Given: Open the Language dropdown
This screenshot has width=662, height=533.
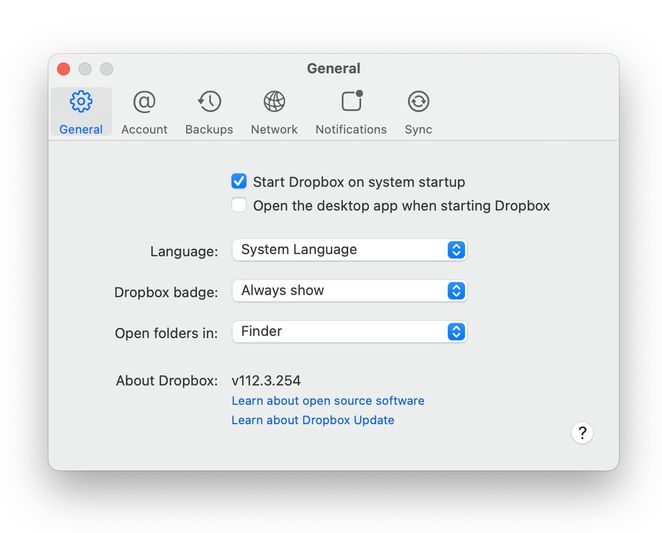Looking at the screenshot, I should coord(349,250).
